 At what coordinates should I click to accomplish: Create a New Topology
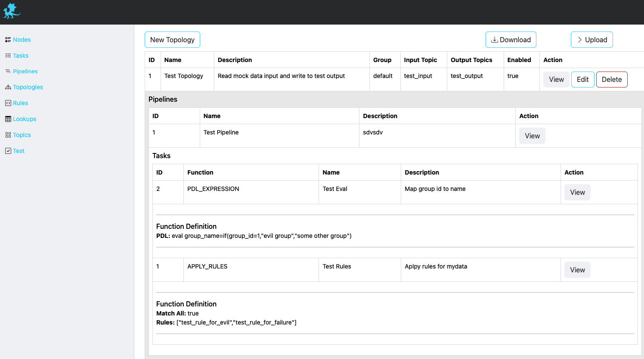[x=172, y=40]
